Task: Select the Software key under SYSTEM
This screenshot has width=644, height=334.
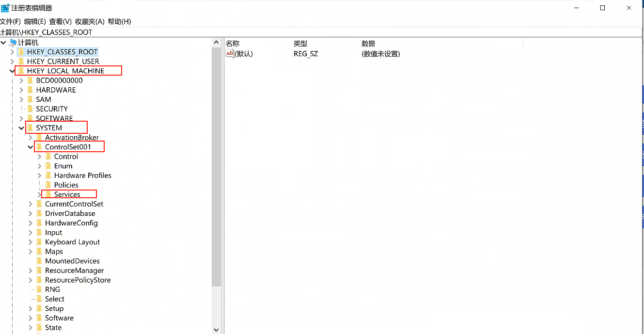Action: [59, 318]
